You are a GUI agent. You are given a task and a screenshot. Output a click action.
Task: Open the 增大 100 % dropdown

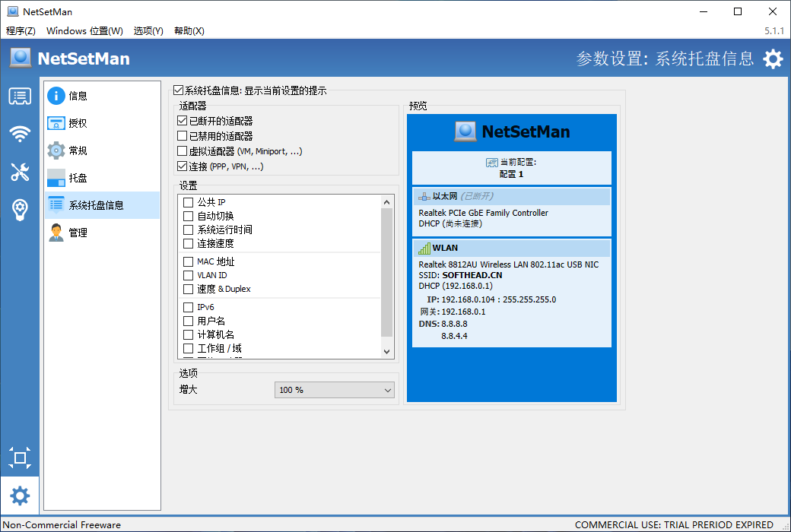(x=334, y=390)
